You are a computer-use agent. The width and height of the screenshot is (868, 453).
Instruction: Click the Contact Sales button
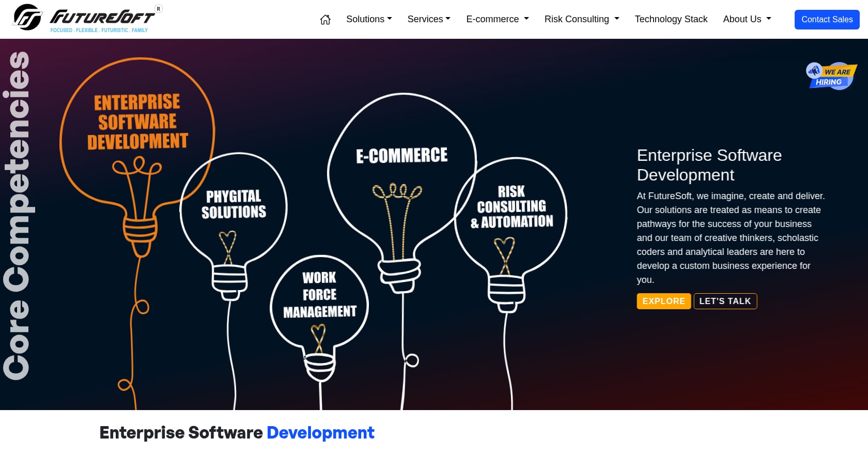click(827, 20)
